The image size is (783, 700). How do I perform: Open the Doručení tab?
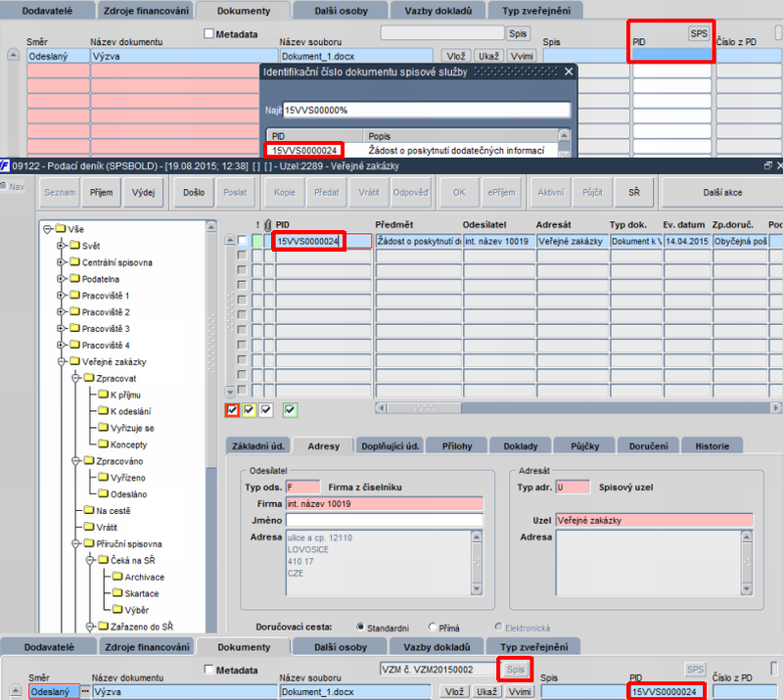point(648,445)
